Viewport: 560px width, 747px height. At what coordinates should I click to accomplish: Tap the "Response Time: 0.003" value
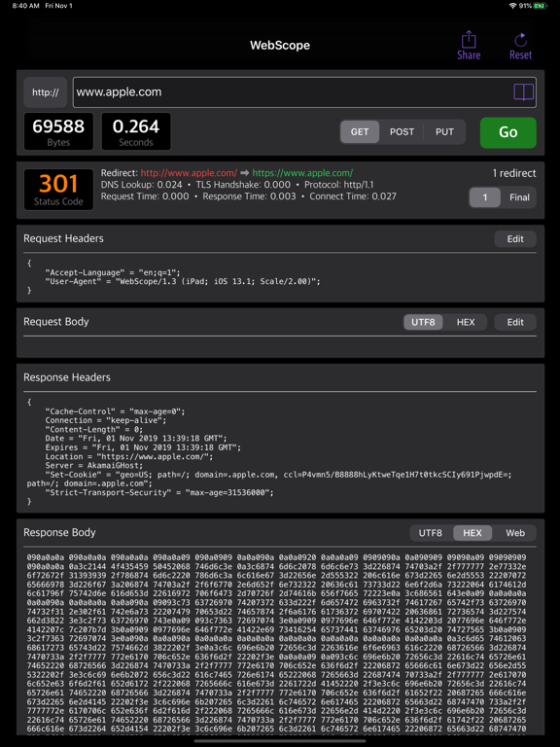pyautogui.click(x=249, y=196)
